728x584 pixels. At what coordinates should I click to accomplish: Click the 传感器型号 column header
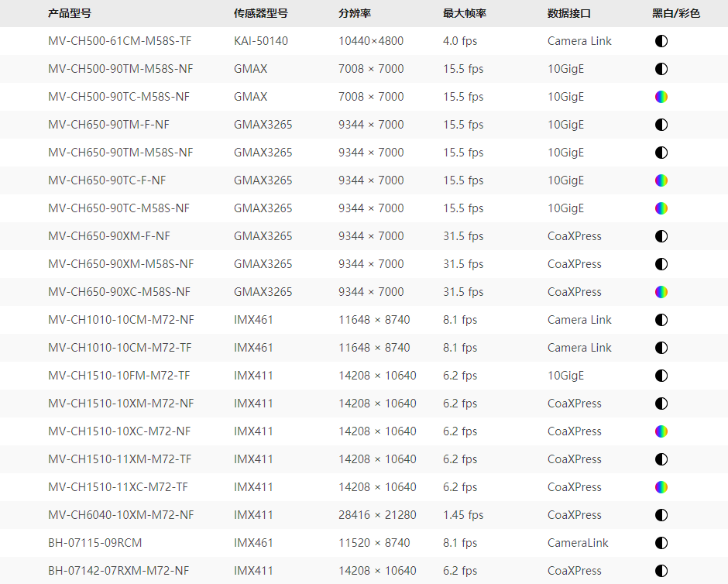(261, 13)
